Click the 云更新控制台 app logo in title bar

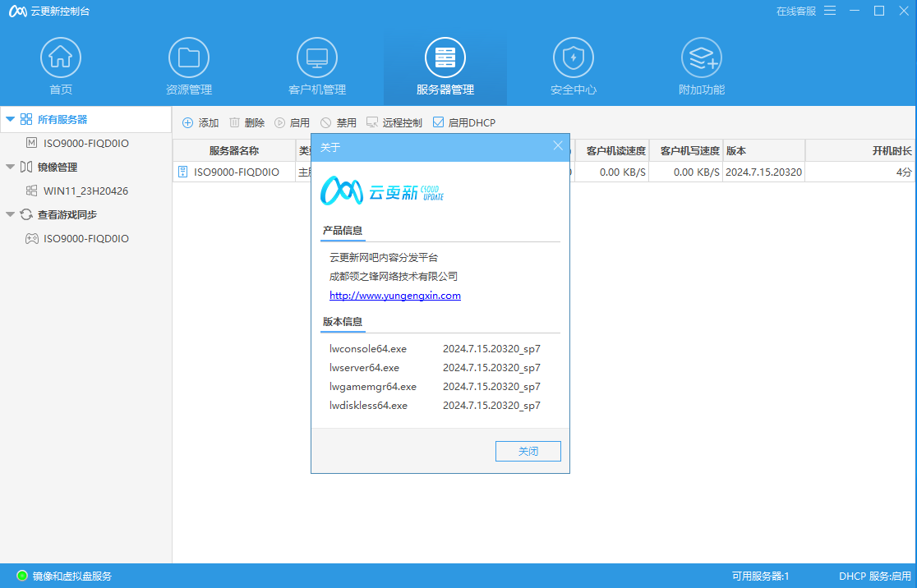(17, 11)
